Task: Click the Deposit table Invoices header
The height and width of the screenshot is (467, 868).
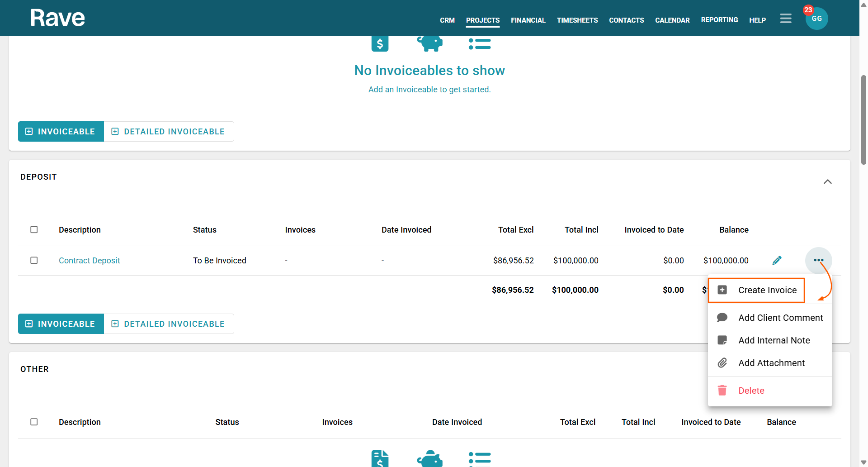Action: pyautogui.click(x=300, y=229)
